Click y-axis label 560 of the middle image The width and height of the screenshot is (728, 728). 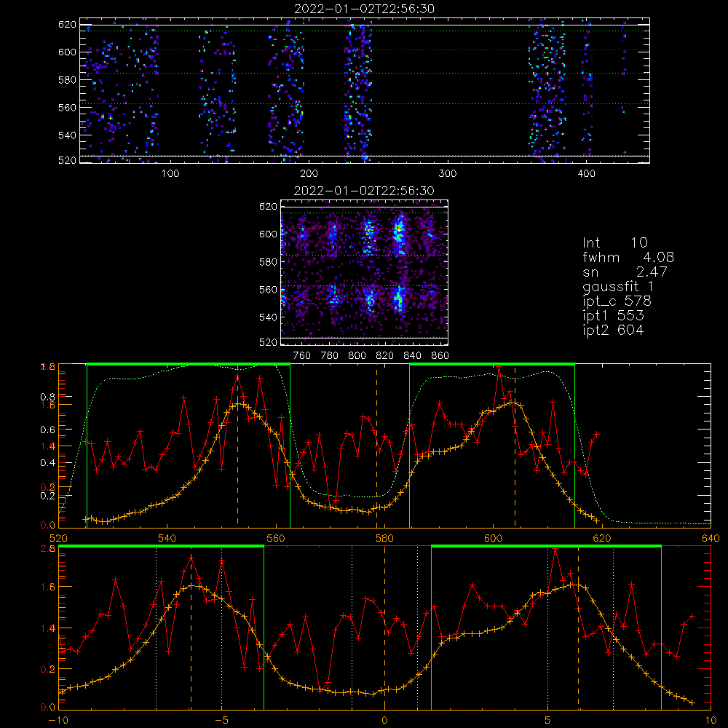coord(269,290)
